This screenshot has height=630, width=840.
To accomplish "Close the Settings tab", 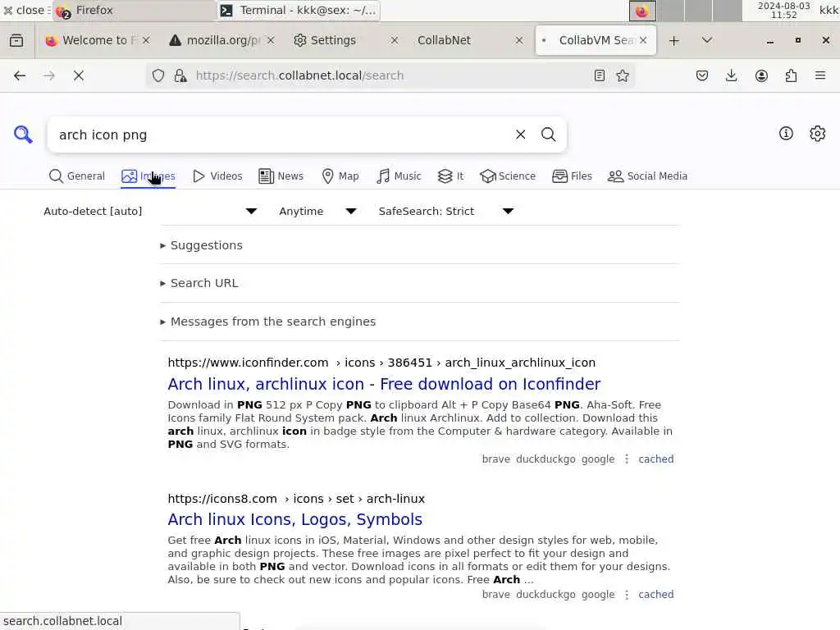I will pos(395,40).
